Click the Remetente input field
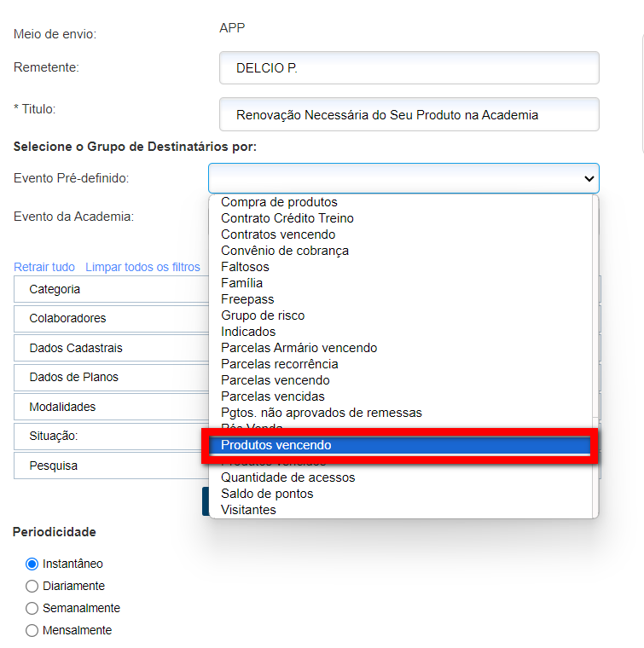Viewport: 644px width, 648px height. [x=409, y=68]
